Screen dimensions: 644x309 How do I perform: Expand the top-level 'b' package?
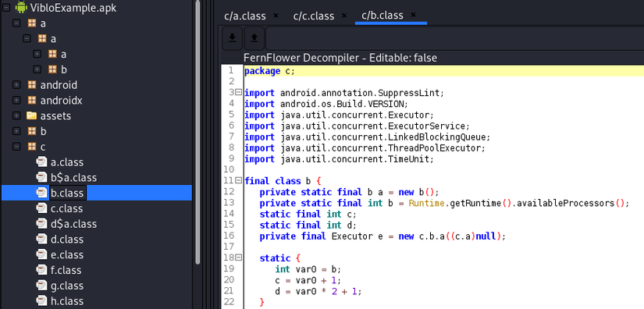(16, 131)
